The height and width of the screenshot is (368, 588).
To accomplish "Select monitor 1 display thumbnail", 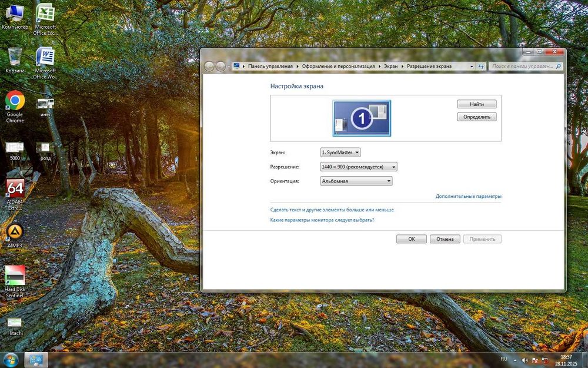I will point(362,118).
